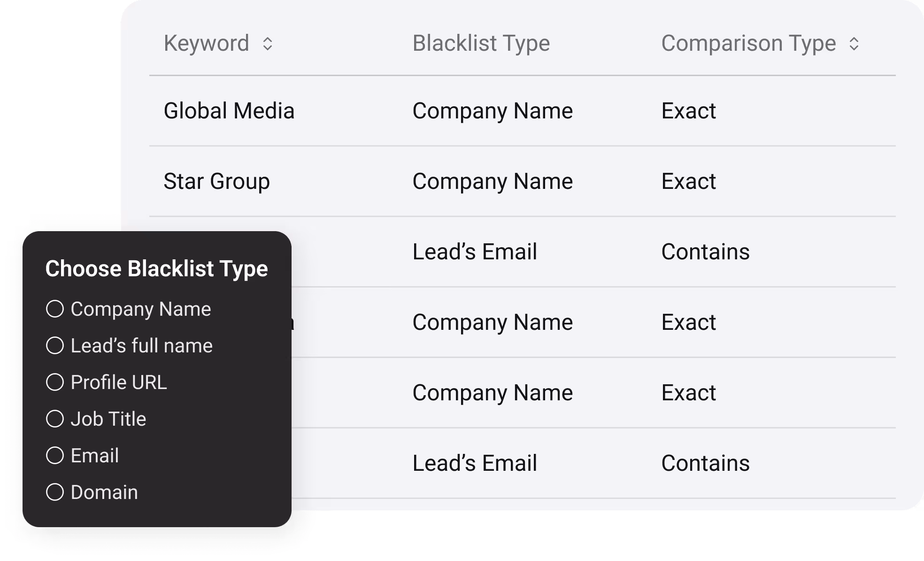Click the last row's Contains cell
Viewport: 924px width, 561px height.
click(705, 463)
